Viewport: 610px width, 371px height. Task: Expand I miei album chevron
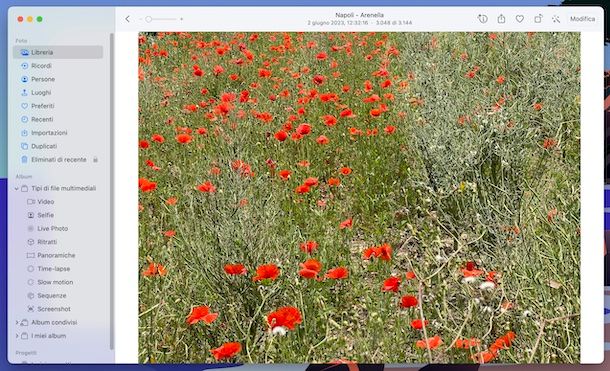[x=17, y=336]
